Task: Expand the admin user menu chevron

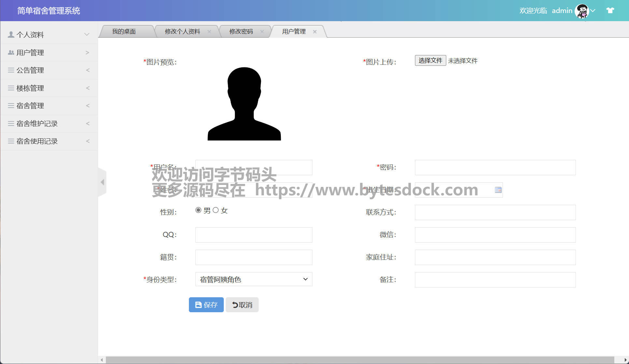Action: pyautogui.click(x=593, y=10)
